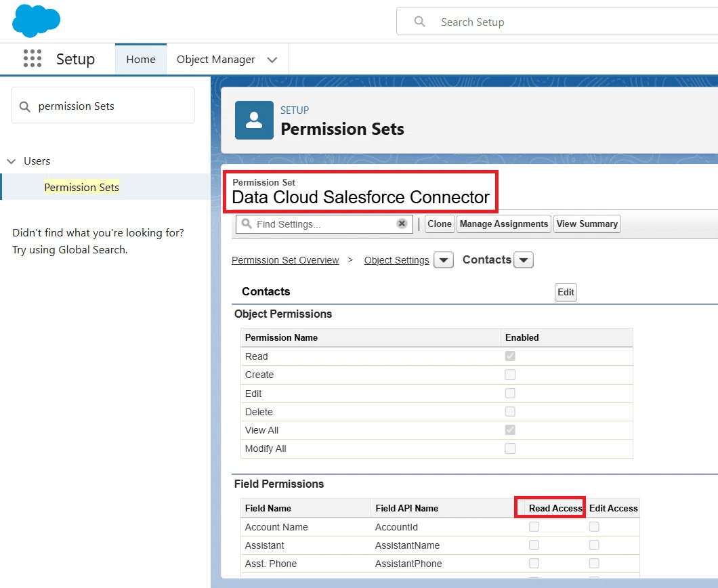Screen dimensions: 718x588
Task: Open the Permission Set Overview link
Action: (285, 260)
